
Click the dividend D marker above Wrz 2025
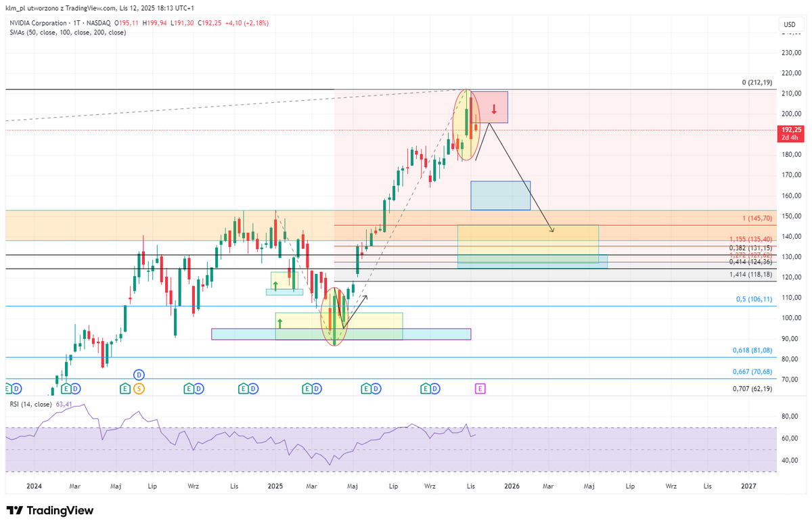pyautogui.click(x=435, y=388)
